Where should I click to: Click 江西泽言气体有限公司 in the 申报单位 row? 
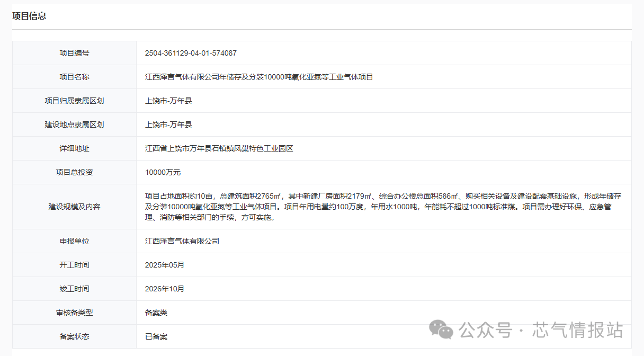point(182,241)
